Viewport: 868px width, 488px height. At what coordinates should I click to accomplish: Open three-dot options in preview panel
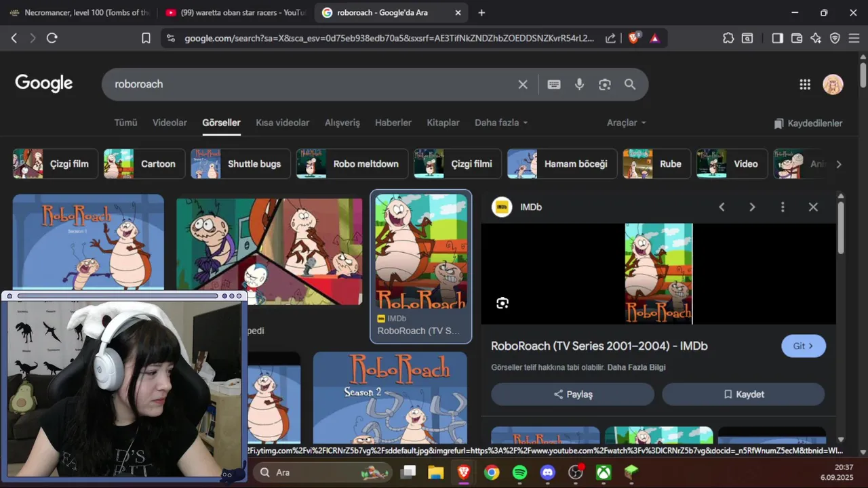[783, 207]
